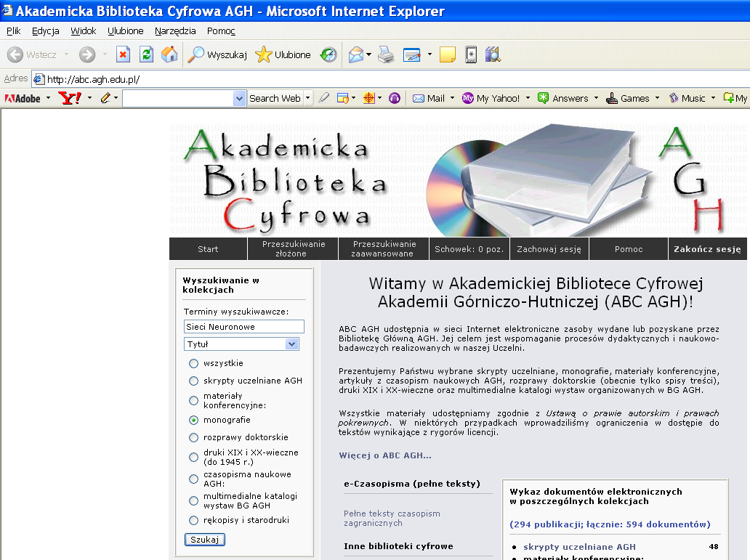The height and width of the screenshot is (560, 750).
Task: Click the Yahoo toolbar search input box
Action: pyautogui.click(x=178, y=99)
